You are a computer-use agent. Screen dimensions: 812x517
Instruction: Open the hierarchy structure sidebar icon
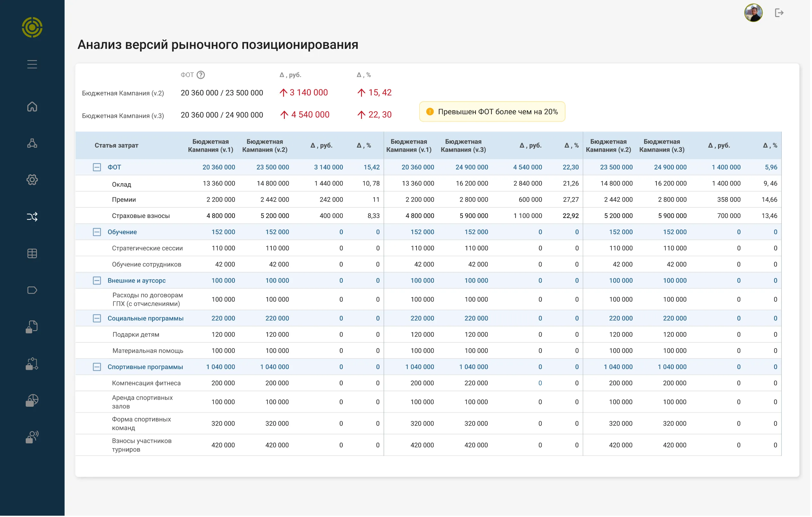tap(32, 143)
